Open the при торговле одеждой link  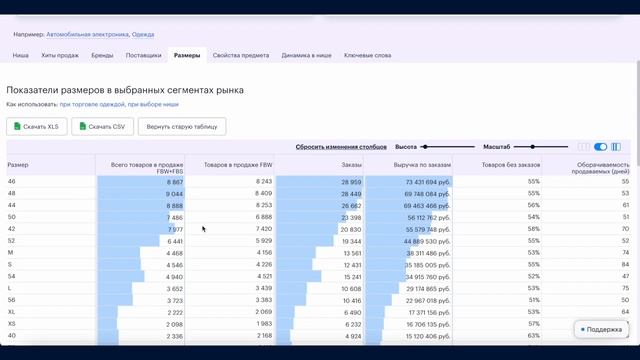(x=92, y=104)
